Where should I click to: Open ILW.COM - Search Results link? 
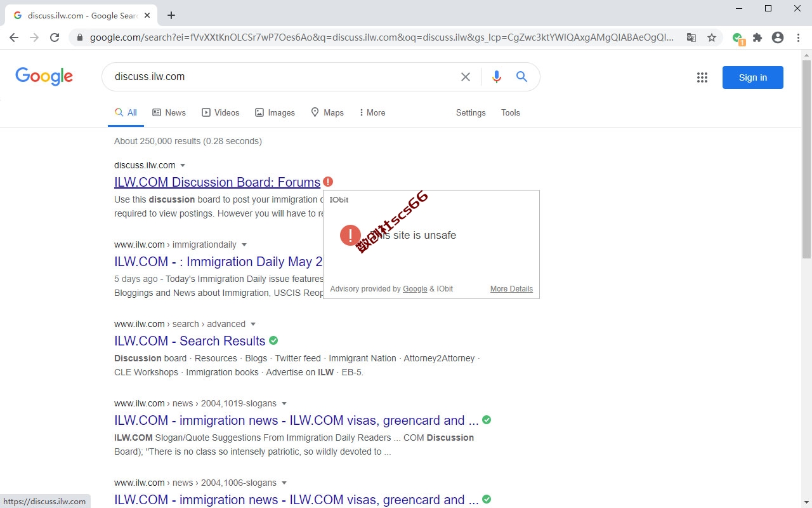[x=190, y=341]
